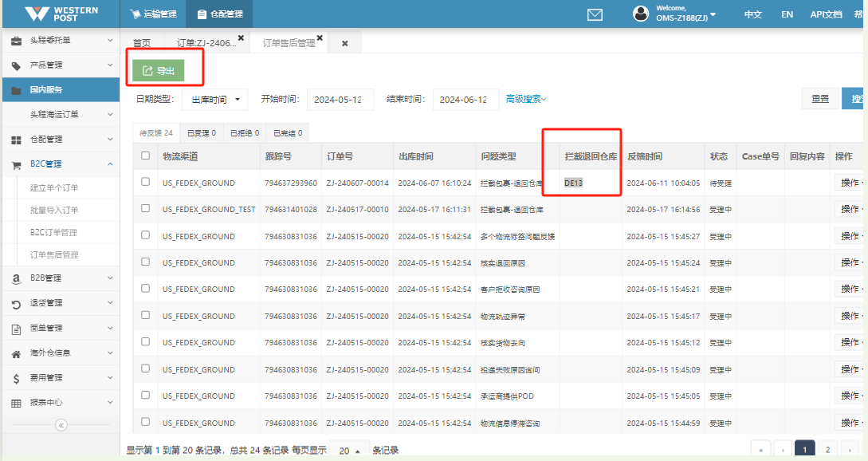
Task: Open the page size 20 dropdown
Action: [x=349, y=451]
